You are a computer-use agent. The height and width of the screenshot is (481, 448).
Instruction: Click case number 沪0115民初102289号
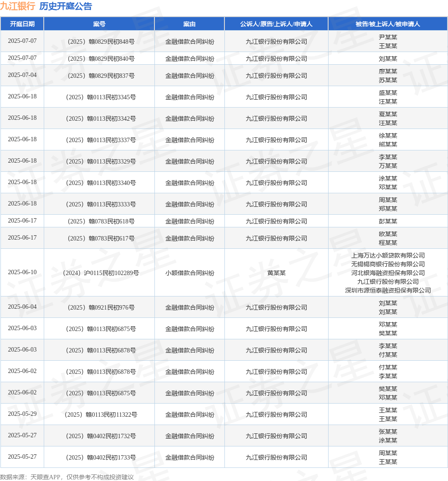pos(101,273)
